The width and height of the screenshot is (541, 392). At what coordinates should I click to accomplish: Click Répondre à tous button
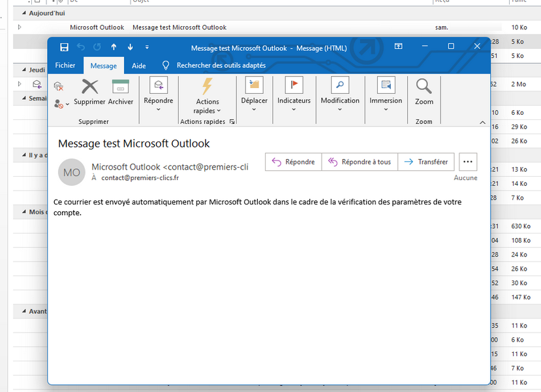click(x=360, y=162)
